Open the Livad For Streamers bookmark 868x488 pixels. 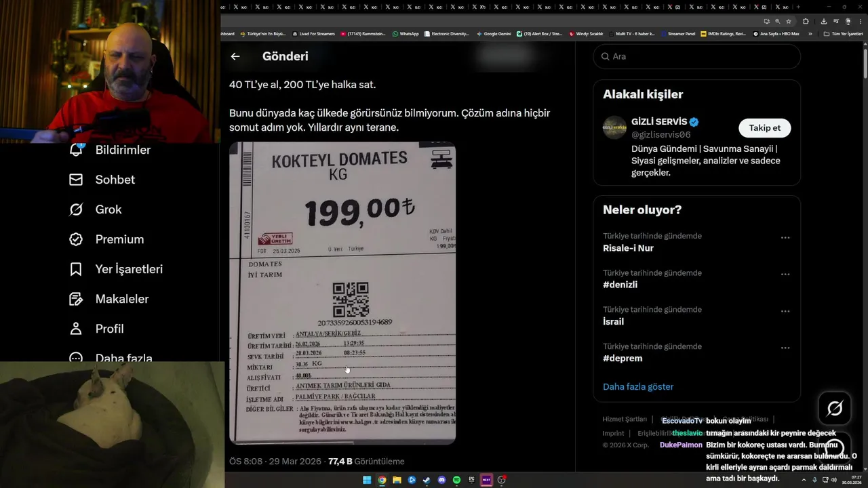point(313,34)
